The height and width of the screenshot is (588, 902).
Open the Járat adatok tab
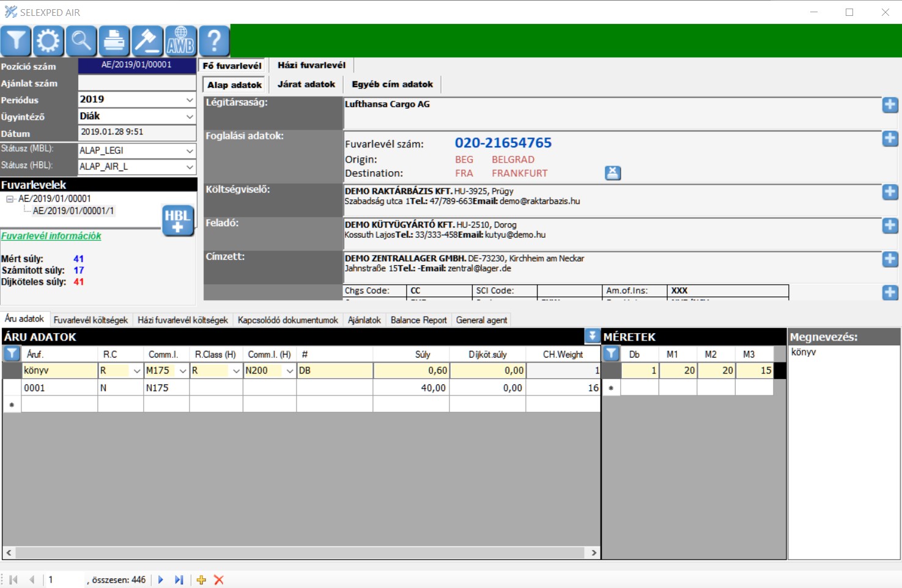(306, 84)
